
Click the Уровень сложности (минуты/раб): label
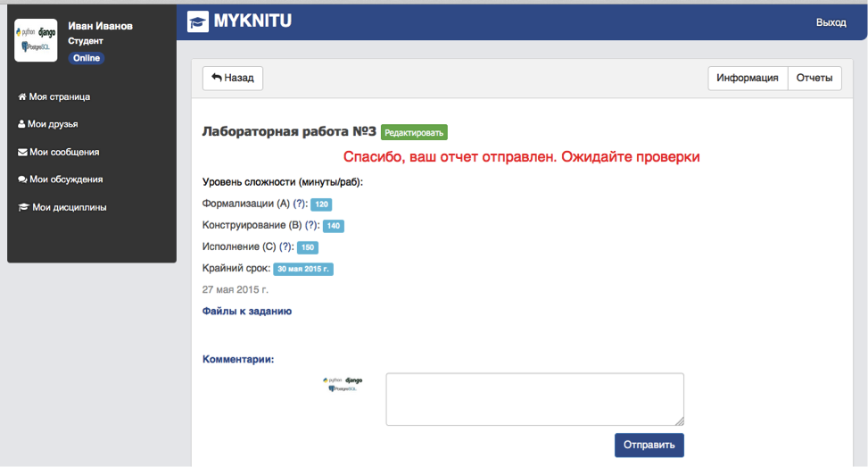(x=282, y=182)
